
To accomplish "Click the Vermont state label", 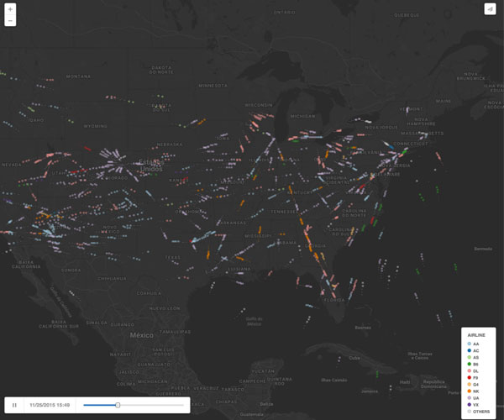I will click(x=411, y=109).
